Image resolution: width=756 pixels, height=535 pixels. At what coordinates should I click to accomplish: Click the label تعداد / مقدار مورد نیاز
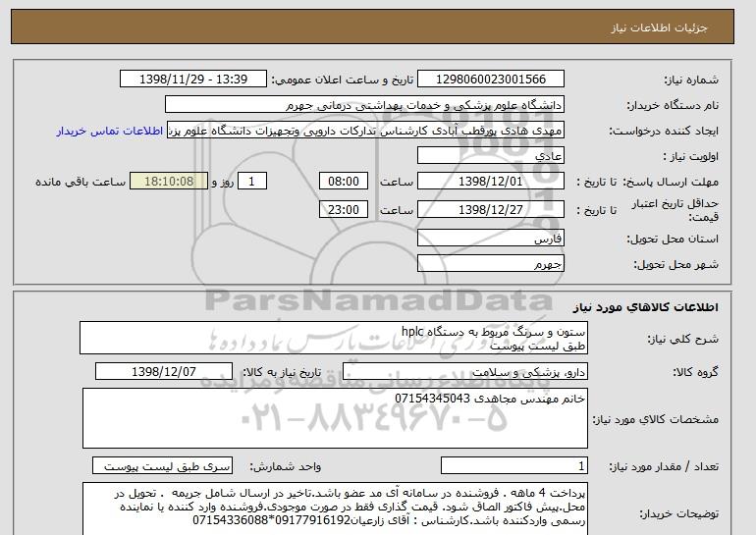coord(664,466)
